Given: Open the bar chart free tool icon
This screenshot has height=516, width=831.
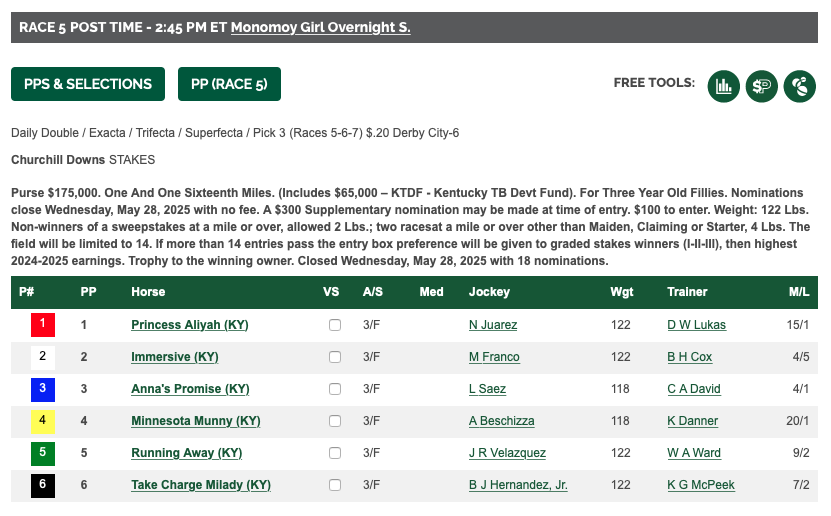Looking at the screenshot, I should pyautogui.click(x=723, y=86).
